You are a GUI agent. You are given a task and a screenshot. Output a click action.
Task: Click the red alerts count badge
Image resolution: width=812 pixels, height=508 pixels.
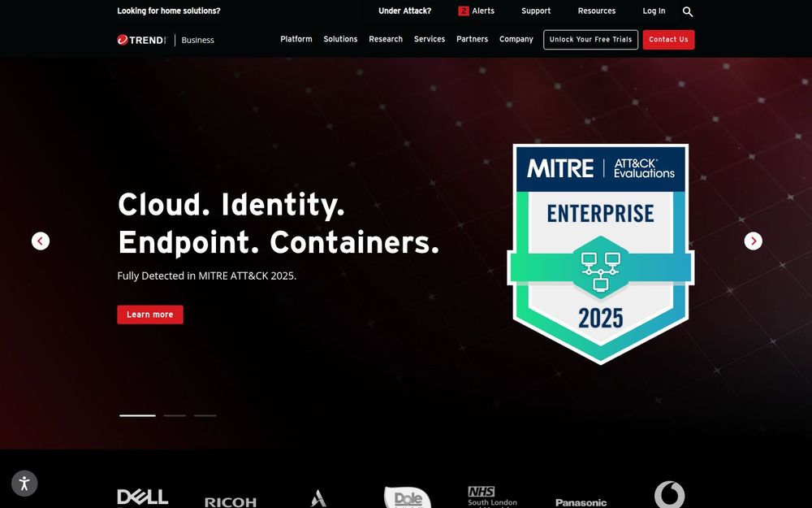point(464,11)
